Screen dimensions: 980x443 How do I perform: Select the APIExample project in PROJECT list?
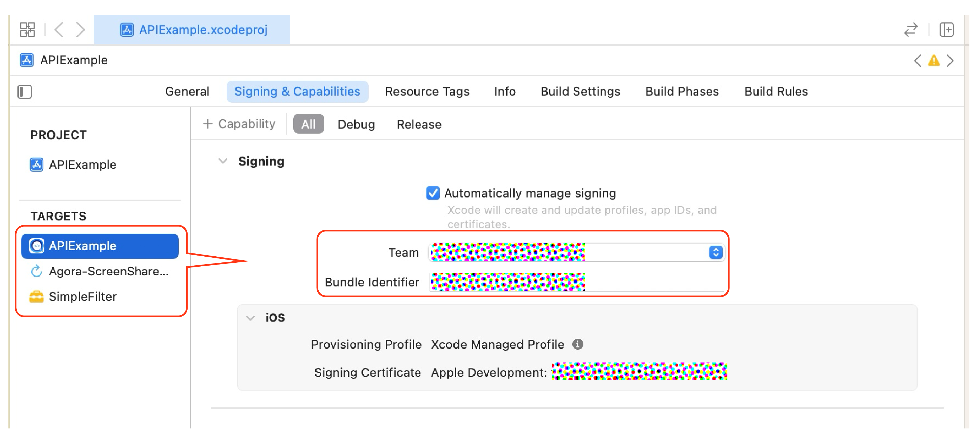coord(82,165)
